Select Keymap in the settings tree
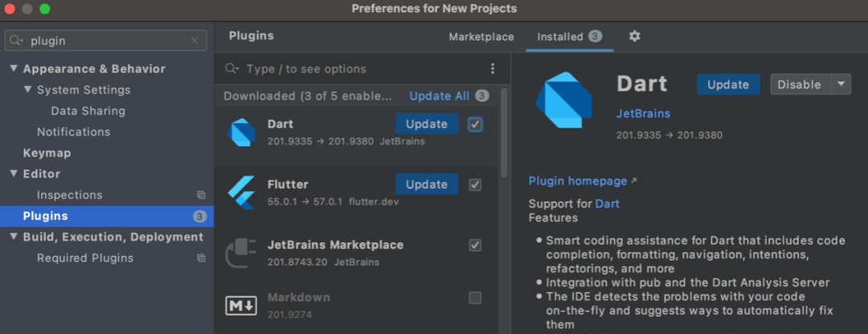 point(47,153)
